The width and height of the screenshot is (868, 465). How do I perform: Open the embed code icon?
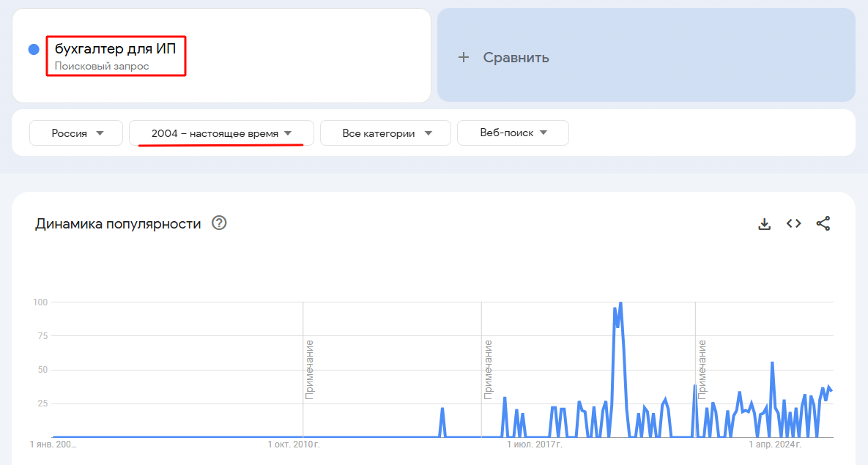point(793,224)
